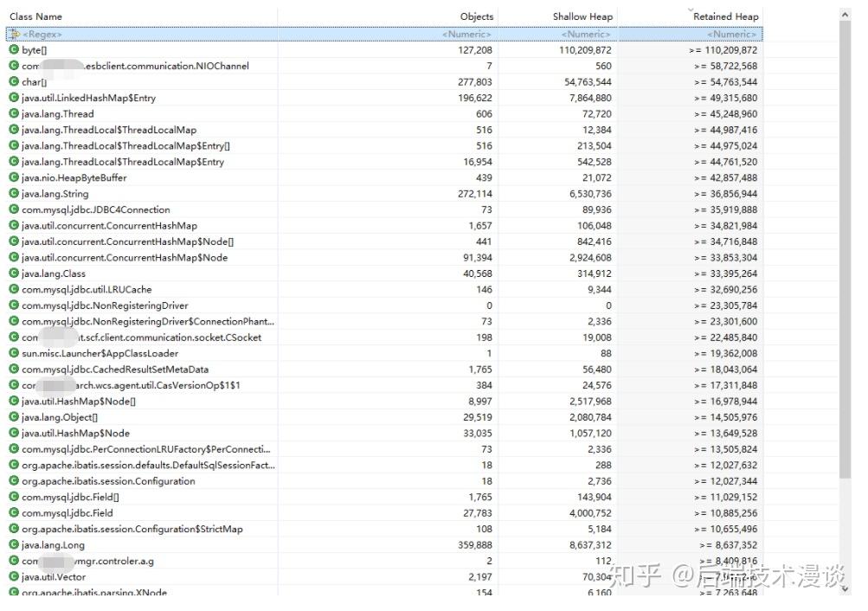868x611 pixels.
Task: Click the XNode class icon
Action: coord(14,592)
